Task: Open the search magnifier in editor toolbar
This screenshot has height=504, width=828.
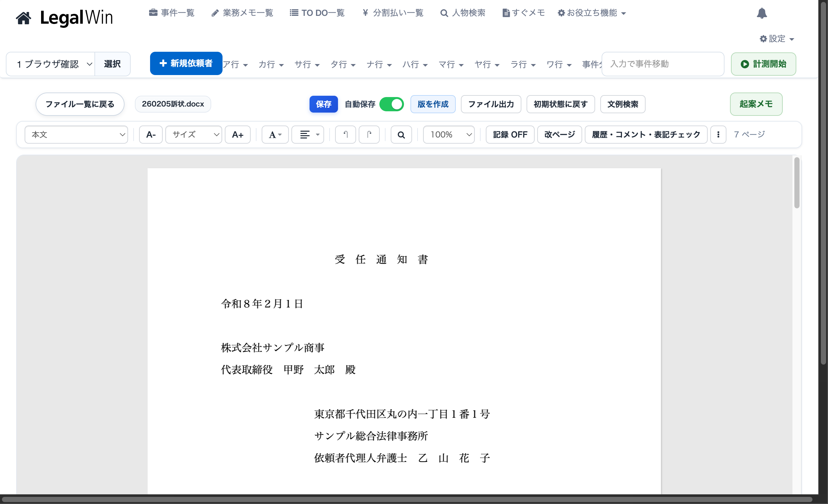Action: (401, 135)
